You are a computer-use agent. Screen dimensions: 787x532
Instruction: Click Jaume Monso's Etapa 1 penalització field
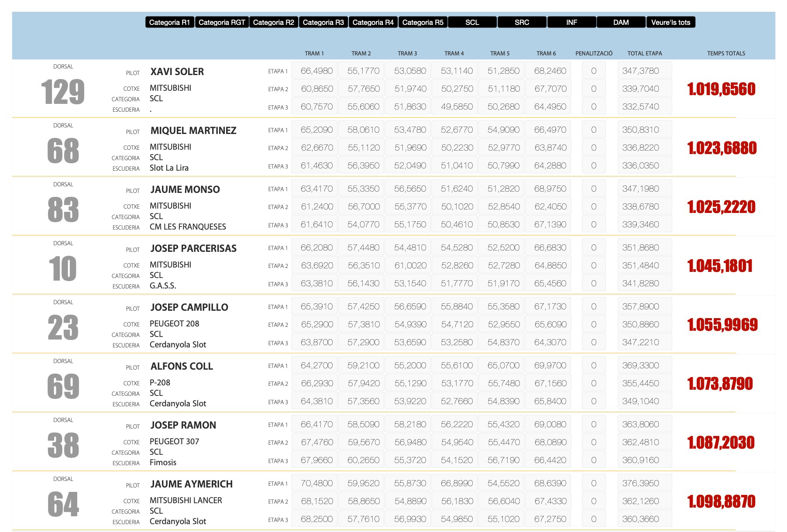click(594, 189)
